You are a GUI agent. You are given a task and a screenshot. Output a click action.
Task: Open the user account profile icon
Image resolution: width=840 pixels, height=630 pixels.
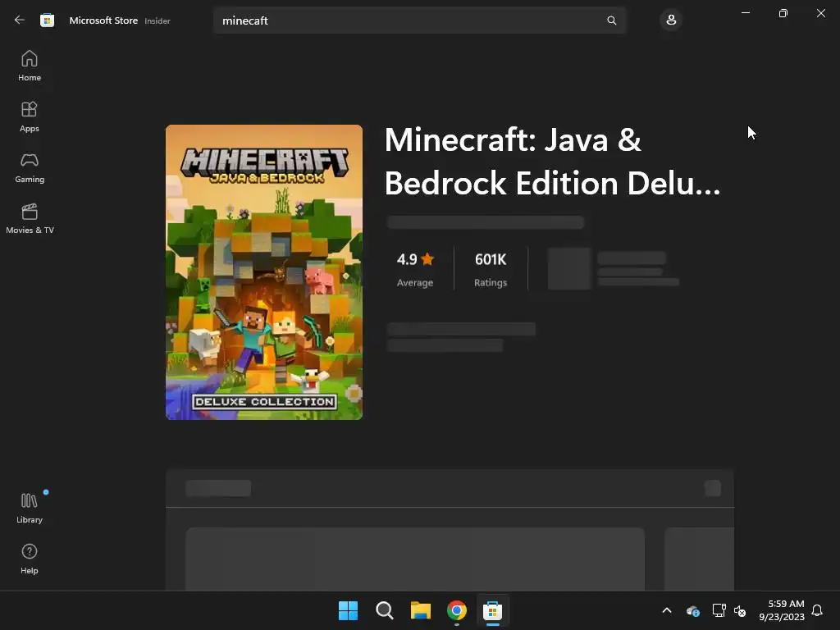pos(671,21)
